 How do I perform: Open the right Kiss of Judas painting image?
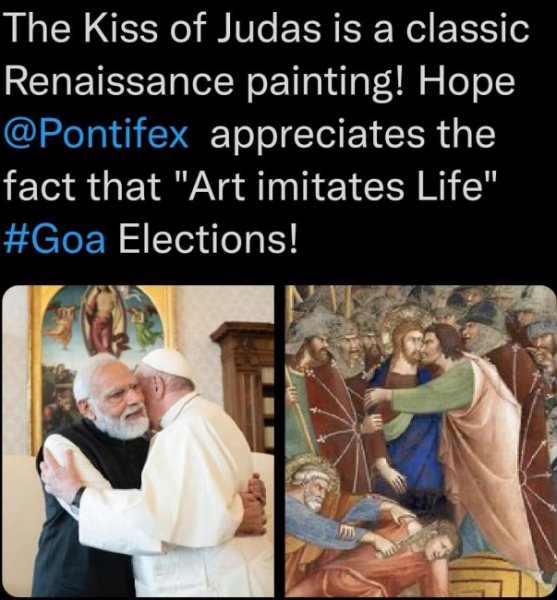420,441
